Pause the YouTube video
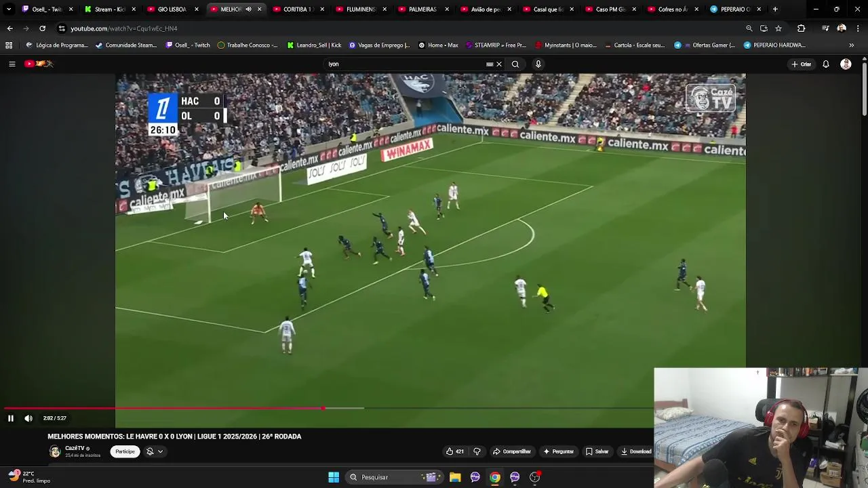Screen dimensions: 868x488 (10, 418)
